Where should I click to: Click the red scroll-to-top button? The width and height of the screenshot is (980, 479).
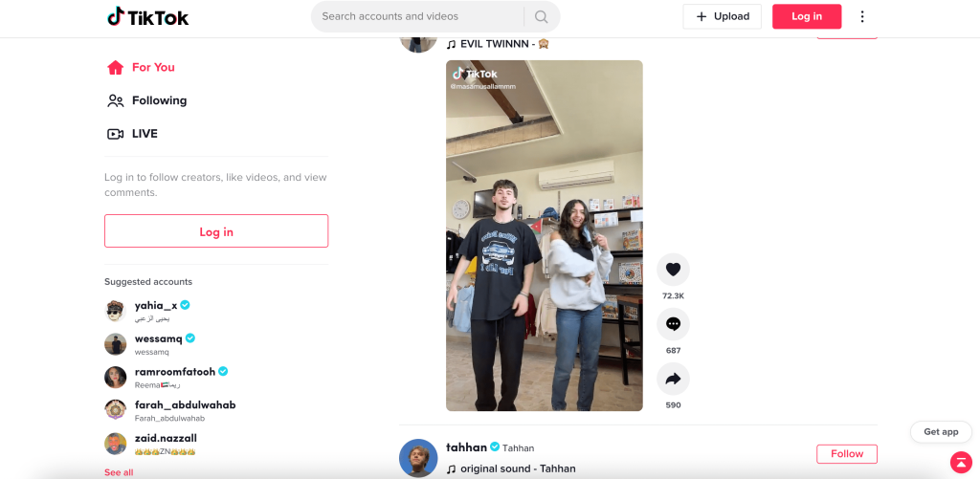(961, 462)
